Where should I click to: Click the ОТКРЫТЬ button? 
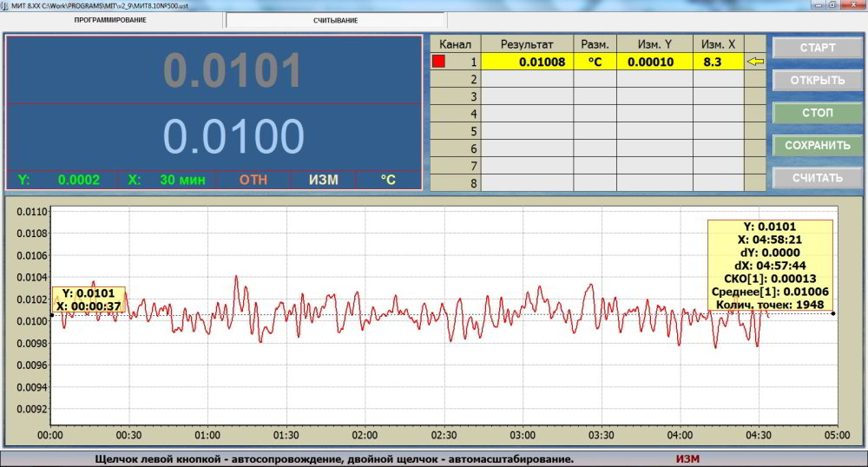pyautogui.click(x=818, y=81)
